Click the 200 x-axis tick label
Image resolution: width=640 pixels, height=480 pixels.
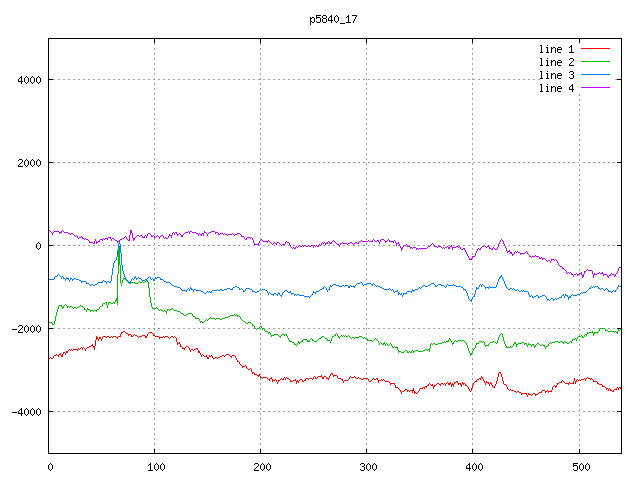261,466
